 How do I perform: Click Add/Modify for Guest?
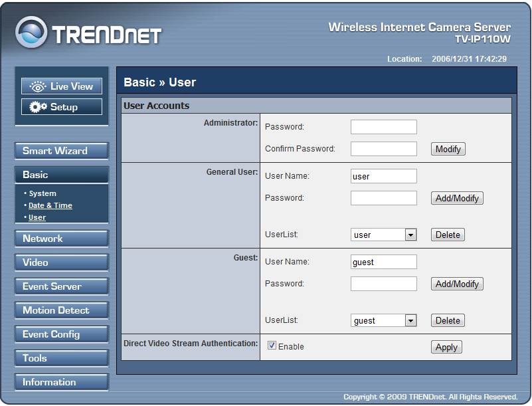(x=457, y=284)
